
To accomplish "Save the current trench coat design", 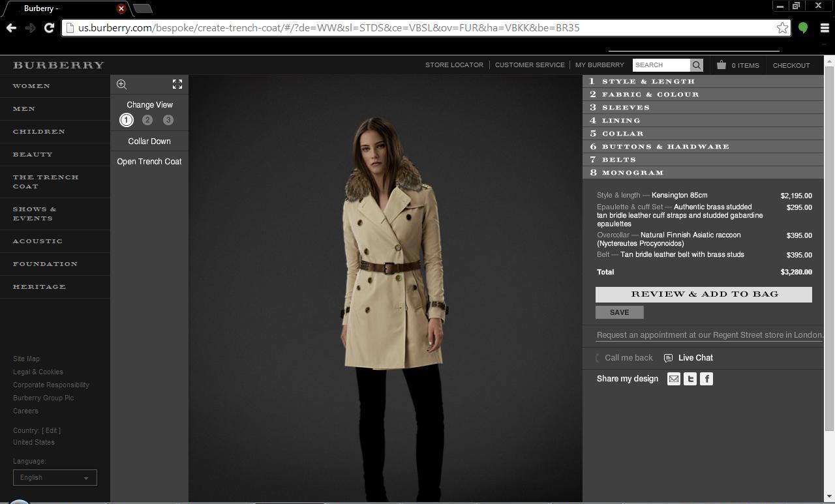I will 618,312.
